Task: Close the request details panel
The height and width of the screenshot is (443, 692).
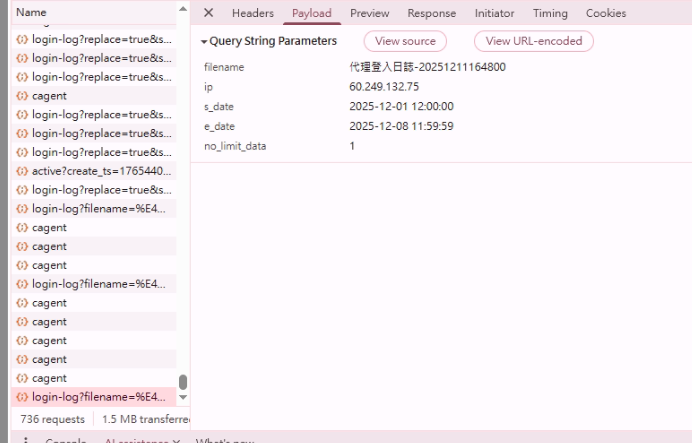Action: click(208, 13)
